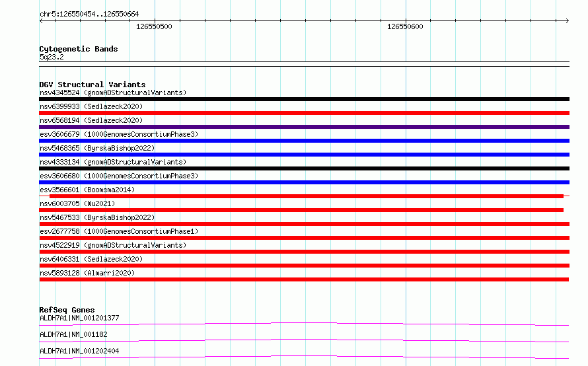
Task: Open variant nsv4345524 (gnomADStructuralVariants) label
Action: 113,92
